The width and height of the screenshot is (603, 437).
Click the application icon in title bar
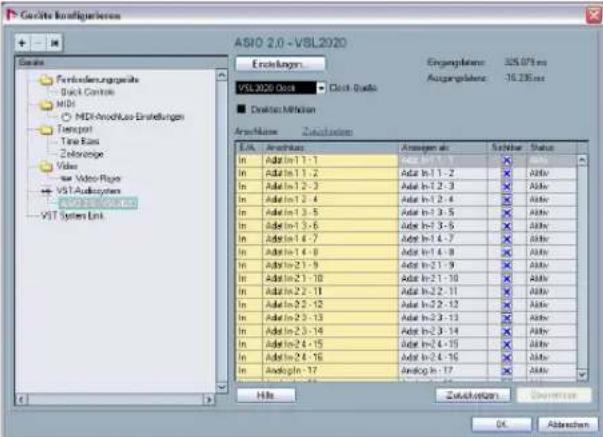click(x=12, y=15)
